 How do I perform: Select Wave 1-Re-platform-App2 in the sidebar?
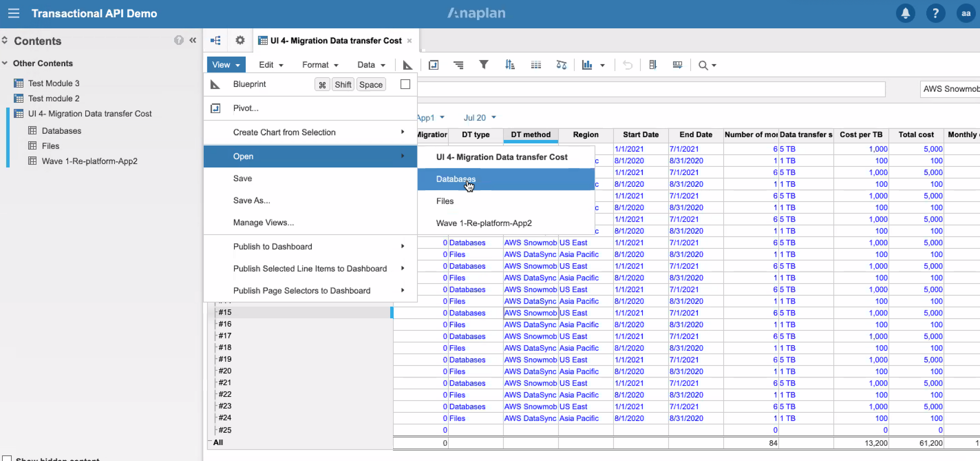point(90,160)
